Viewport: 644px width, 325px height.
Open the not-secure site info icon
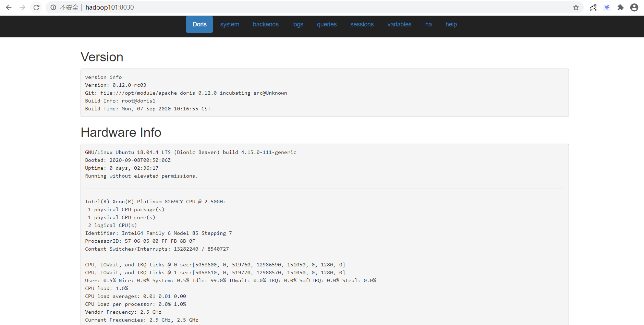coord(53,7)
